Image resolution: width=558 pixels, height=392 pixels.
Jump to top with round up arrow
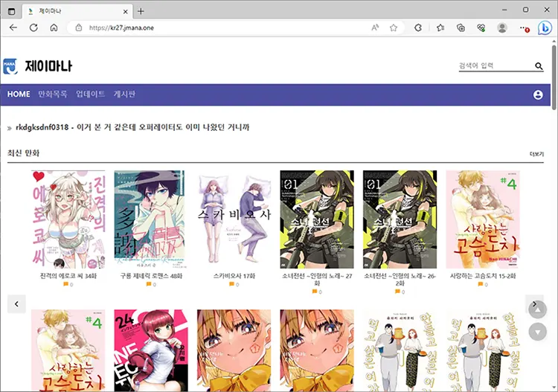coord(537,310)
